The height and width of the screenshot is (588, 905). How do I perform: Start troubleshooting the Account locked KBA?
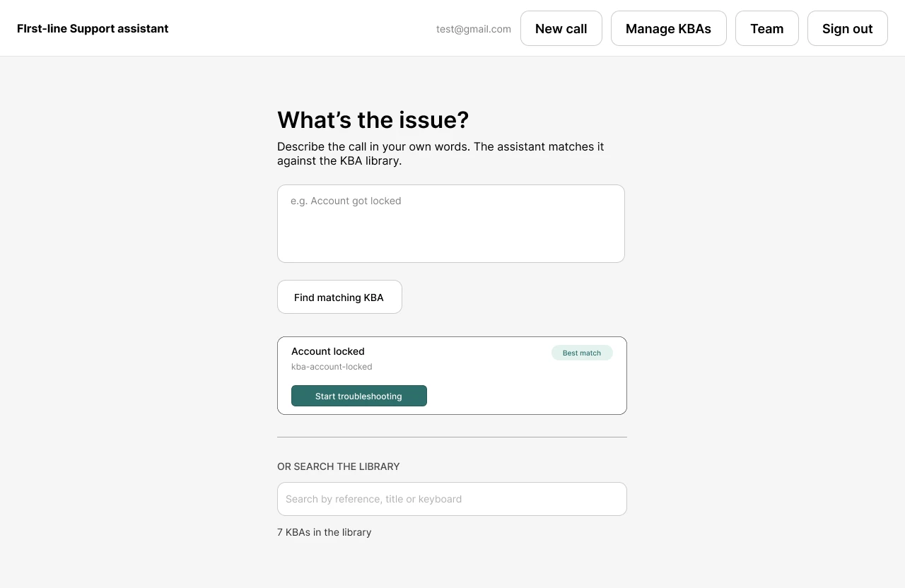pyautogui.click(x=359, y=396)
